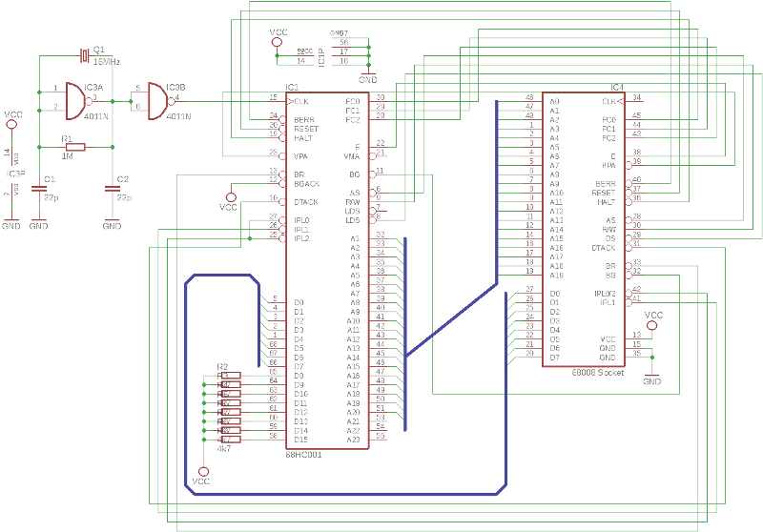The height and width of the screenshot is (532, 763).
Task: Select the GND symbol below IC4
Action: pos(652,379)
